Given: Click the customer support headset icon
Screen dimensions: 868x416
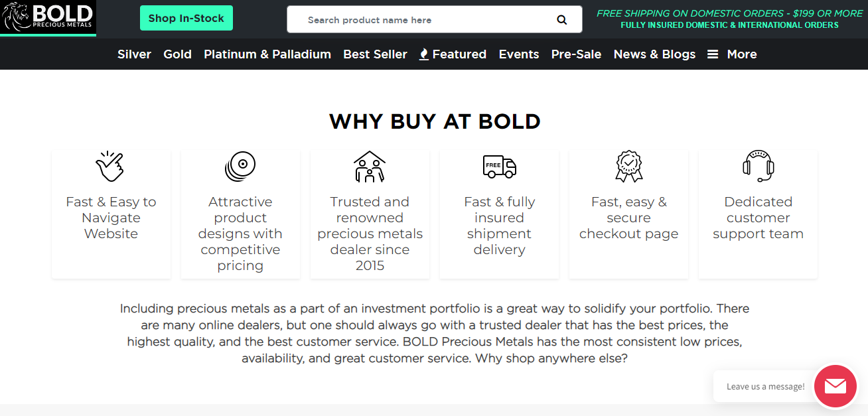Looking at the screenshot, I should (x=758, y=166).
